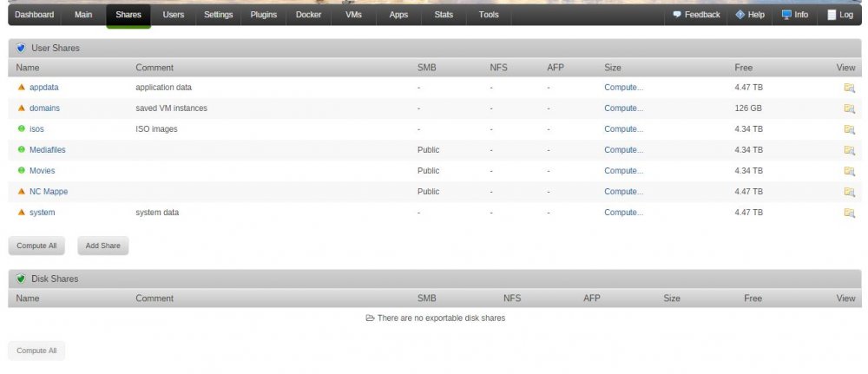Open the system share link

click(x=42, y=213)
